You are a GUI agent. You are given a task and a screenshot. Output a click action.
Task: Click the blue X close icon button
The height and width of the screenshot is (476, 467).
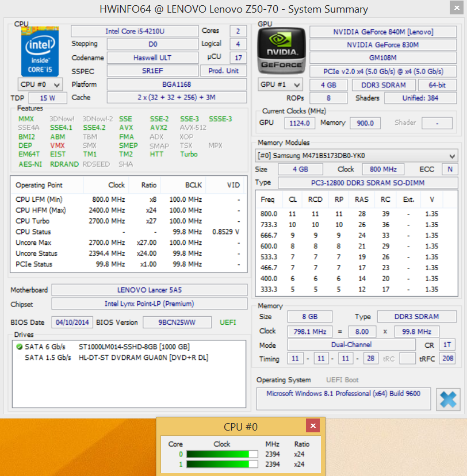point(448,399)
